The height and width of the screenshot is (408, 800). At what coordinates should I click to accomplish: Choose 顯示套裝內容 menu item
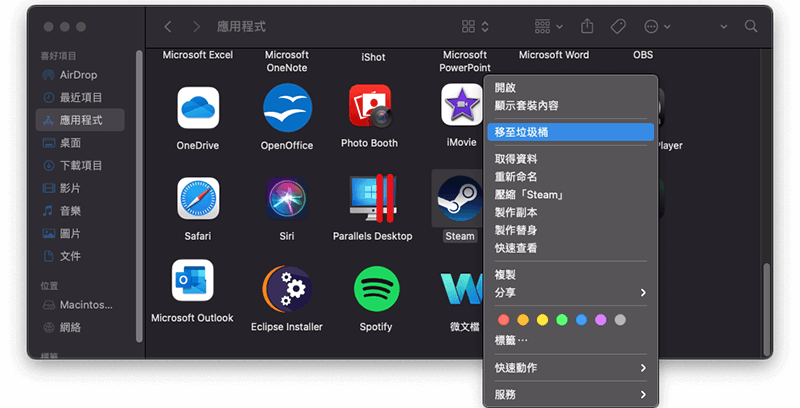point(570,106)
